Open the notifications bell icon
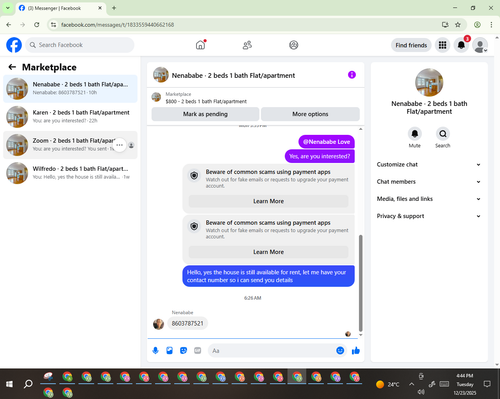The image size is (500, 399). [461, 45]
